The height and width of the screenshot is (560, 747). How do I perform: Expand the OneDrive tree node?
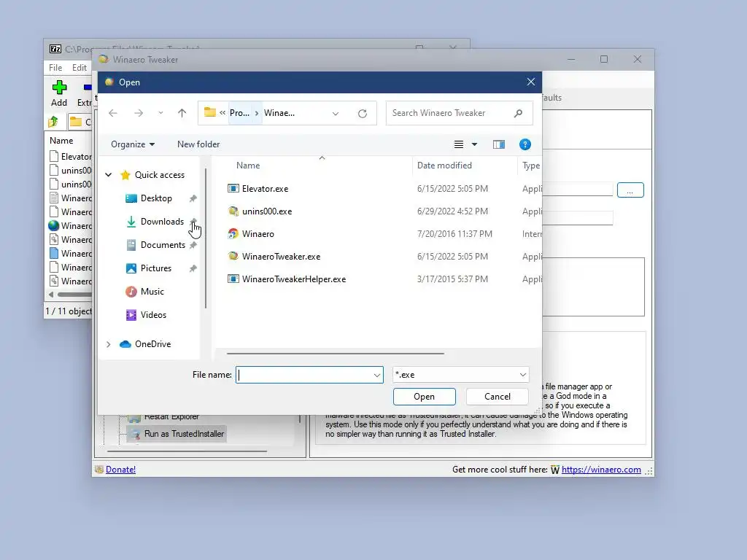click(x=109, y=344)
